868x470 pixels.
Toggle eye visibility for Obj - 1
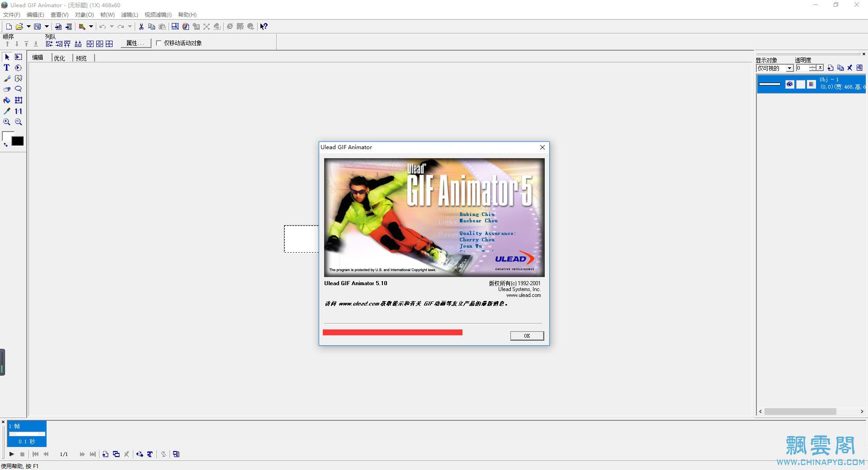(790, 85)
